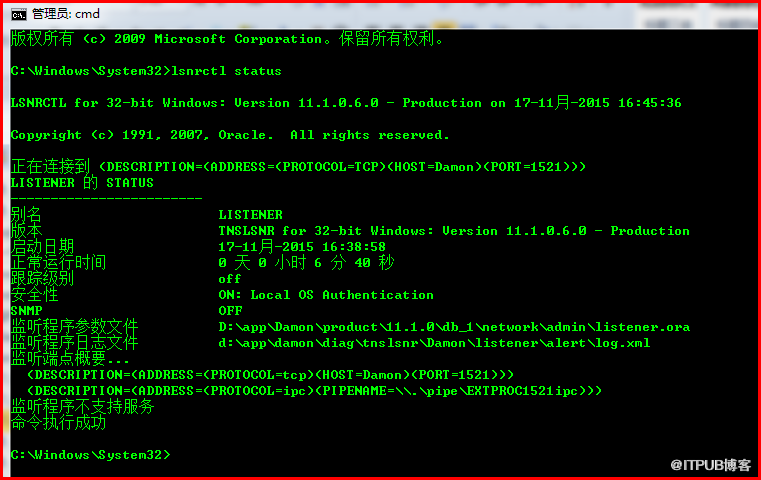Image resolution: width=761 pixels, height=480 pixels.
Task: Click the 启动日期 value 17-11月-2015 16:38:58
Action: click(302, 247)
